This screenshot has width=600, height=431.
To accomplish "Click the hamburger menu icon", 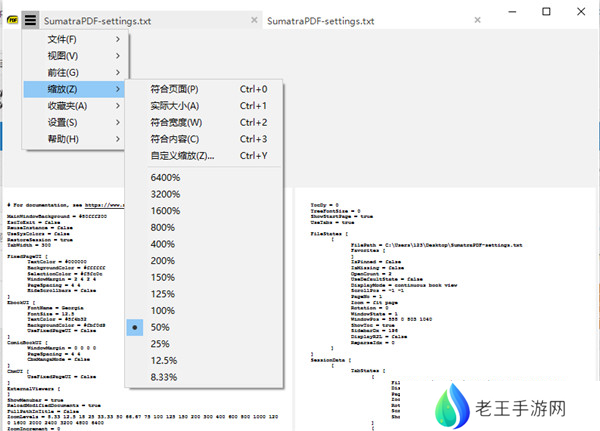I will click(x=31, y=19).
